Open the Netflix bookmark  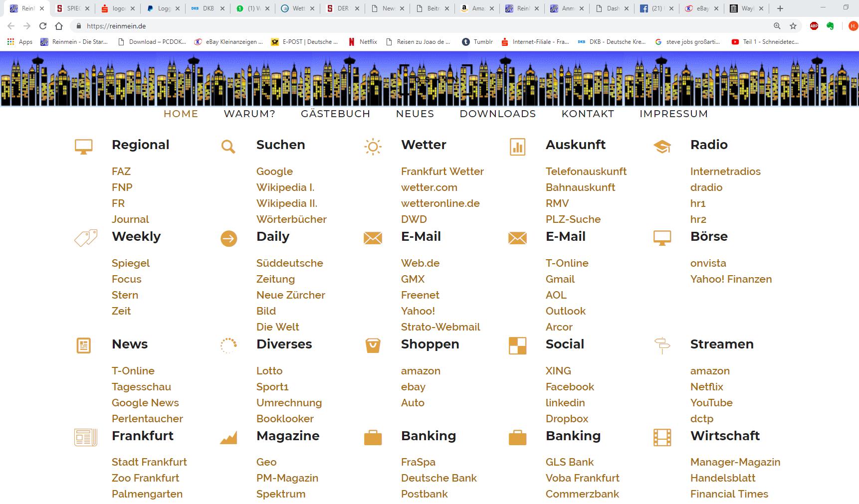[x=363, y=42]
